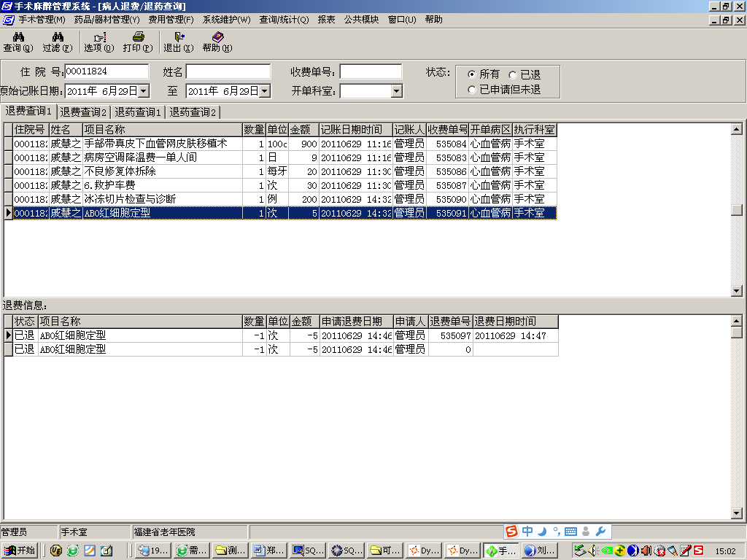Switch to the first SQ... taskbar button
Viewport: 747px width, 560px height.
[309, 551]
